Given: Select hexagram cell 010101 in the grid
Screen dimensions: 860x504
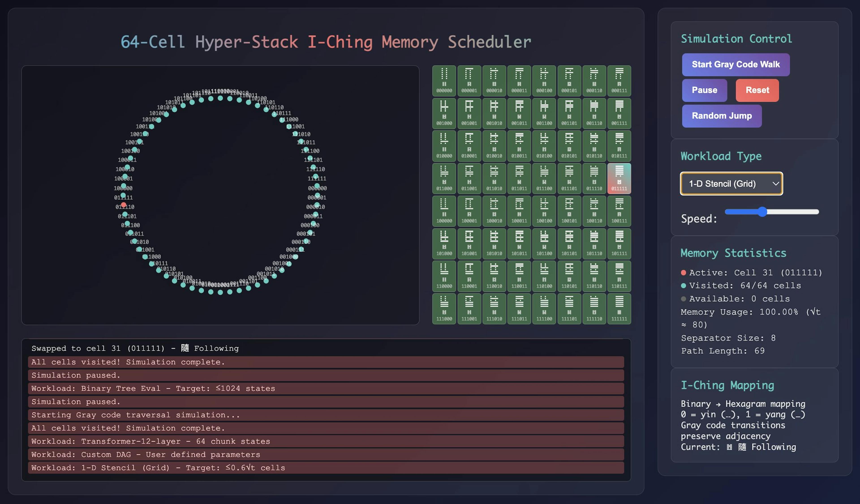Looking at the screenshot, I should pyautogui.click(x=569, y=146).
